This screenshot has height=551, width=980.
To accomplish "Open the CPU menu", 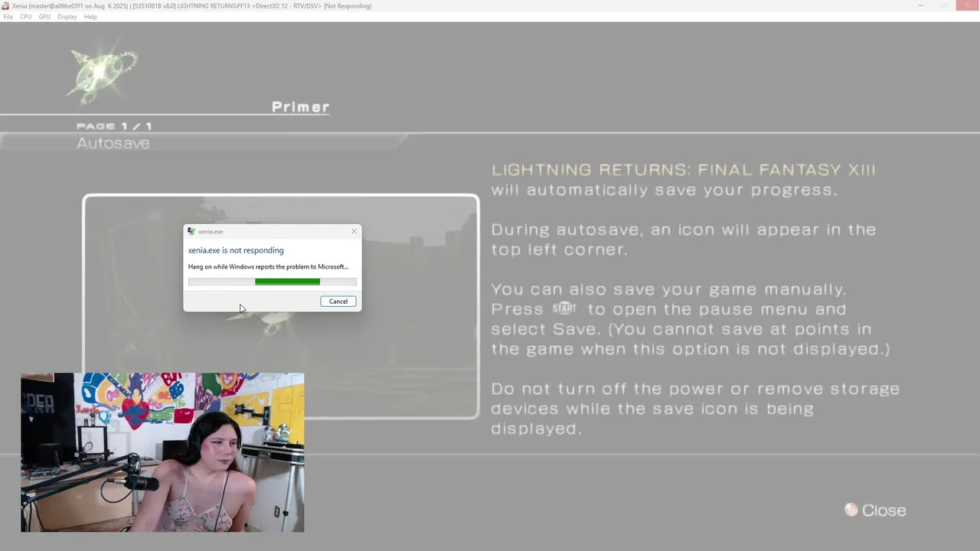I will click(x=26, y=17).
